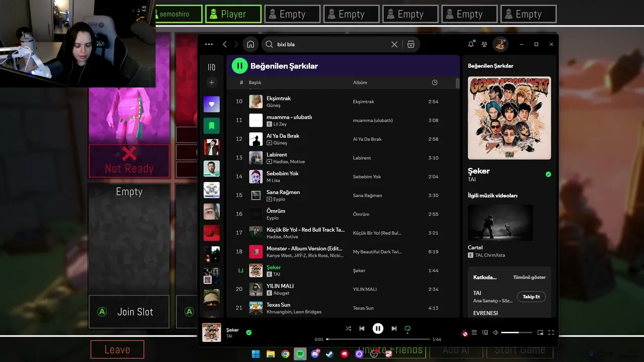The width and height of the screenshot is (644, 362).
Task: Toggle liked checkmark in bottom player bar
Action: [x=249, y=332]
